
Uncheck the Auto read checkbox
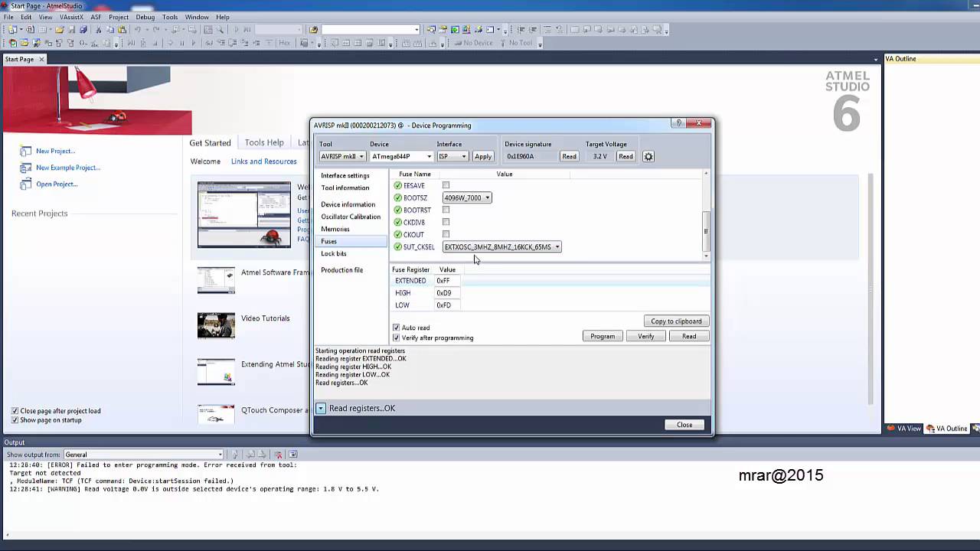(396, 328)
